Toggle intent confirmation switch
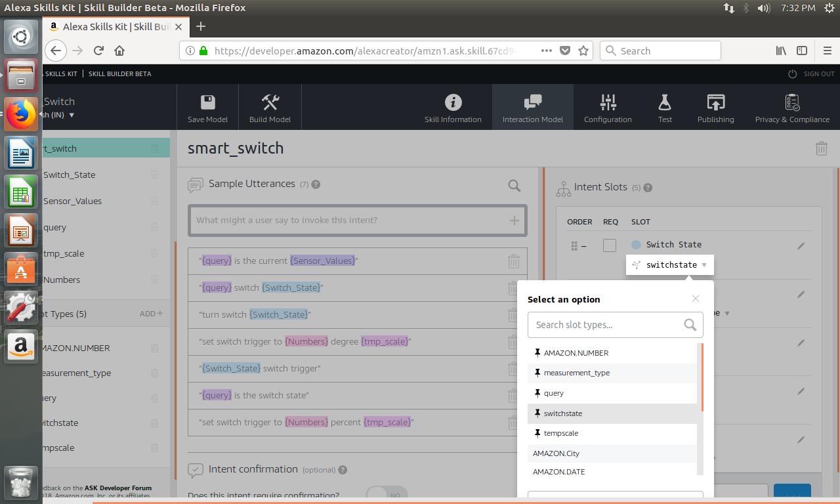 point(387,495)
